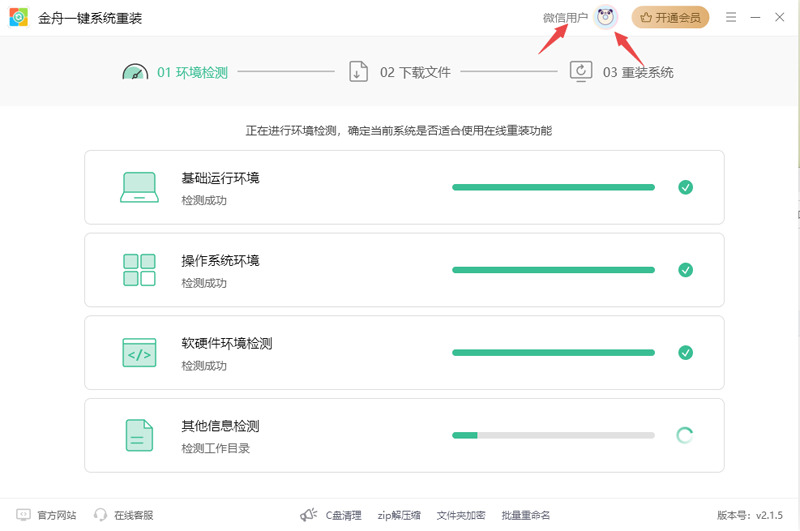The image size is (800, 531).
Task: Close the application window
Action: [780, 17]
